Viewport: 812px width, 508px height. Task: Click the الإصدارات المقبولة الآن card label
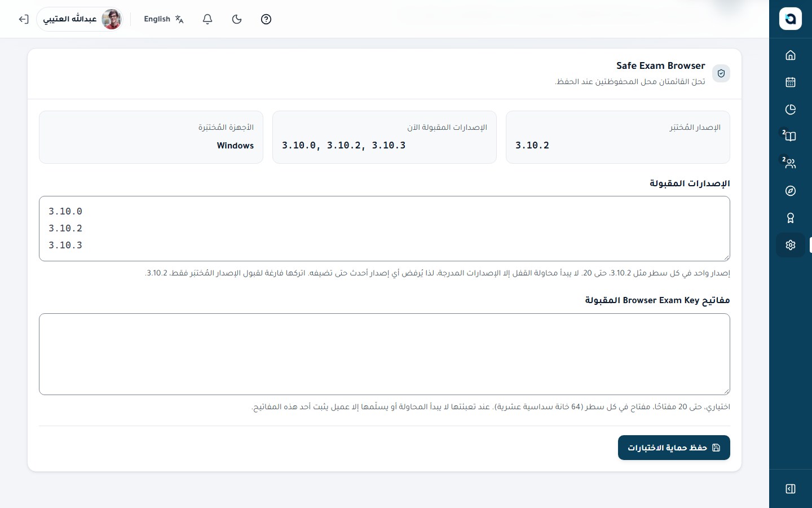pos(447,127)
